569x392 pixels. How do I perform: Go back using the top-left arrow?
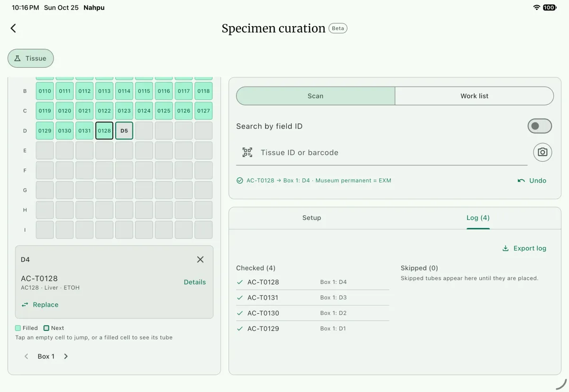[13, 28]
